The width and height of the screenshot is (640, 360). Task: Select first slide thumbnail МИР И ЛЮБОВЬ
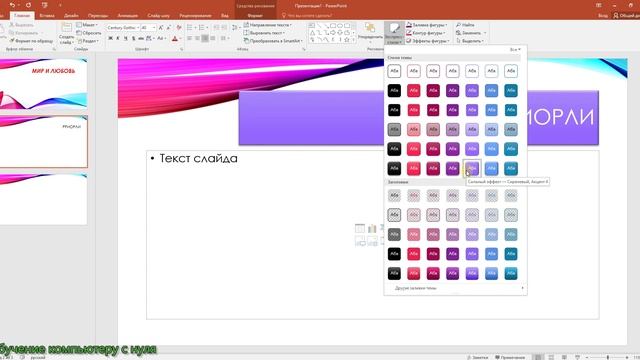[43, 83]
